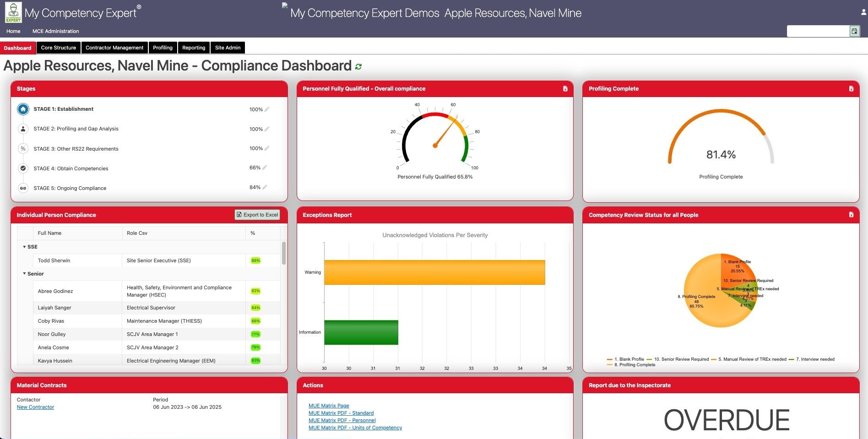Edit STAGE 5 percentage with pencil icon
Screen dimensions: 868x439
265,187
